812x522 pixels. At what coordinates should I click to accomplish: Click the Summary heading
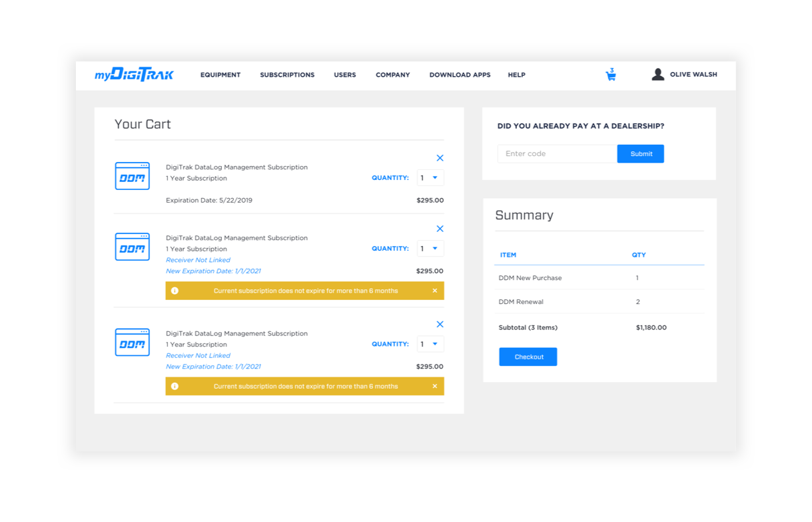(524, 215)
